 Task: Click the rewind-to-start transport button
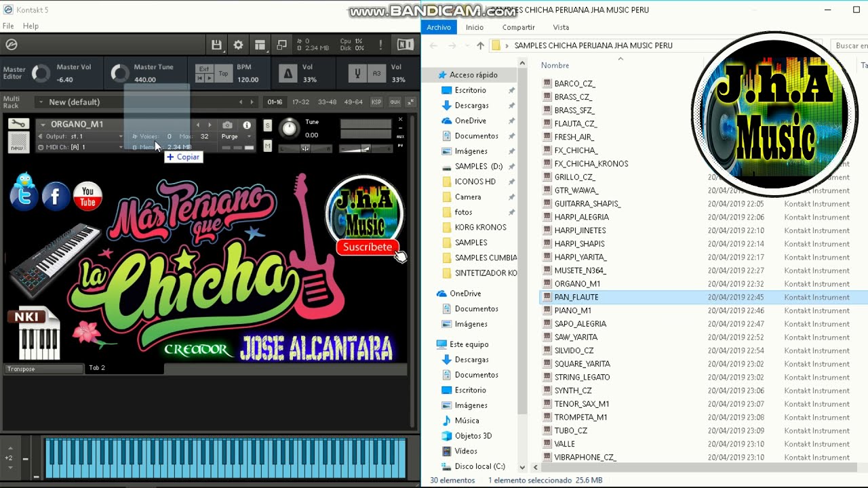coord(200,78)
